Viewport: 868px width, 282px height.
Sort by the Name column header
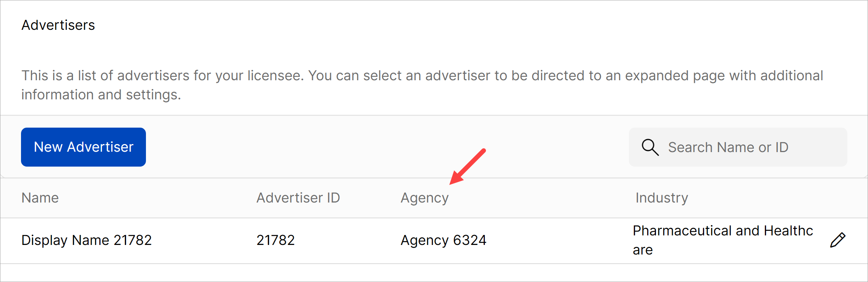click(x=40, y=198)
